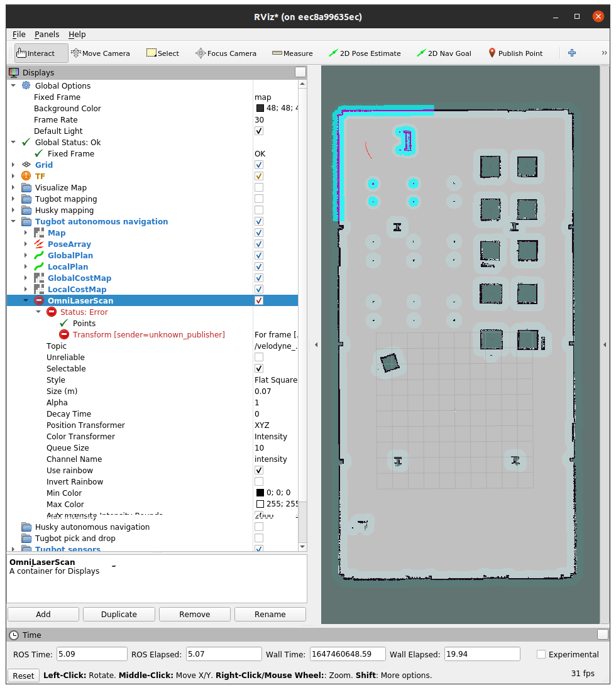
Task: Open the Help menu
Action: tap(77, 35)
